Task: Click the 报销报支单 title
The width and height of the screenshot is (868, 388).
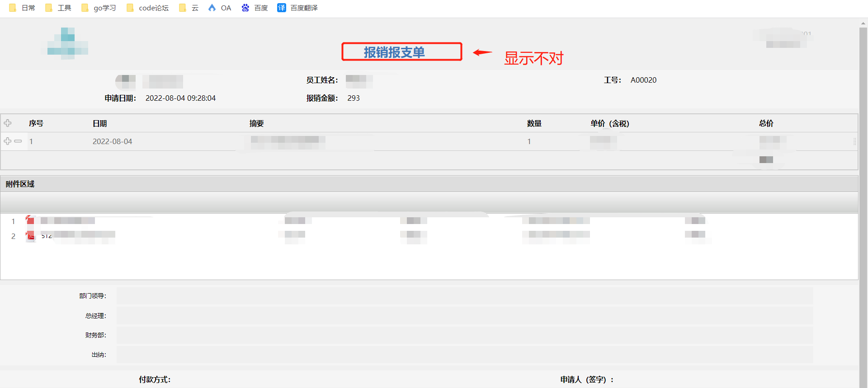Action: [394, 52]
